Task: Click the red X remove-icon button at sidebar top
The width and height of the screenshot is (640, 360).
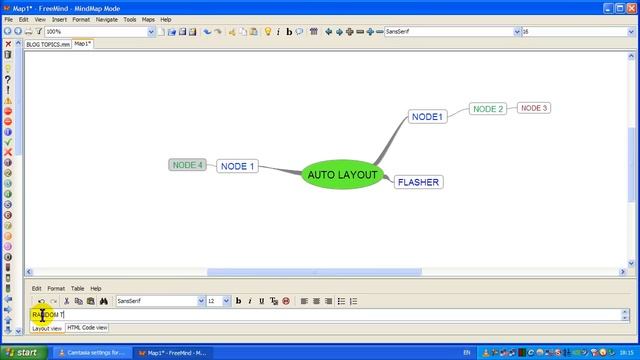Action: click(x=8, y=44)
